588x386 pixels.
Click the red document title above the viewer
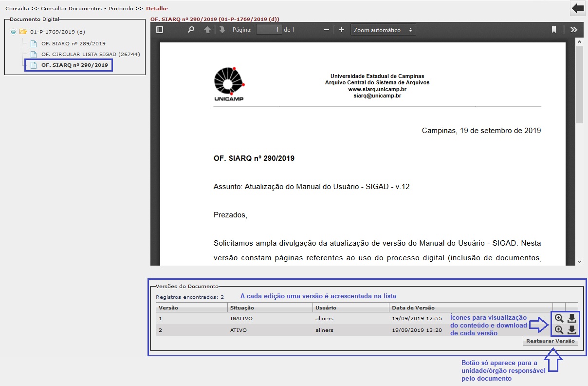click(x=215, y=19)
